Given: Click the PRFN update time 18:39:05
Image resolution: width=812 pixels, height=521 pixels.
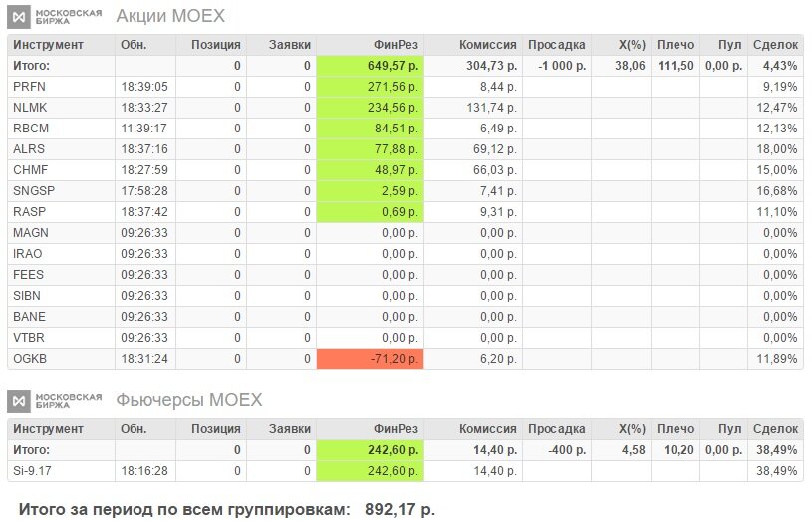Looking at the screenshot, I should click(x=144, y=87).
